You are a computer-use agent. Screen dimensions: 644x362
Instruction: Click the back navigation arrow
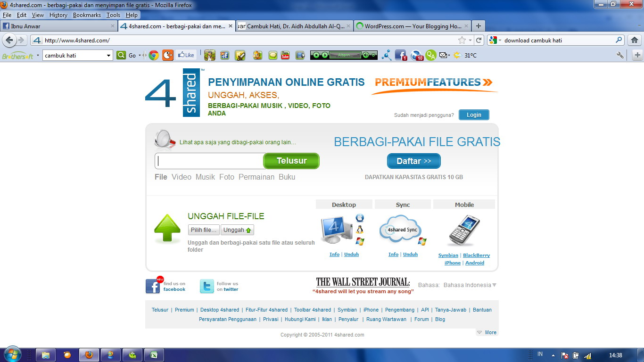(9, 40)
